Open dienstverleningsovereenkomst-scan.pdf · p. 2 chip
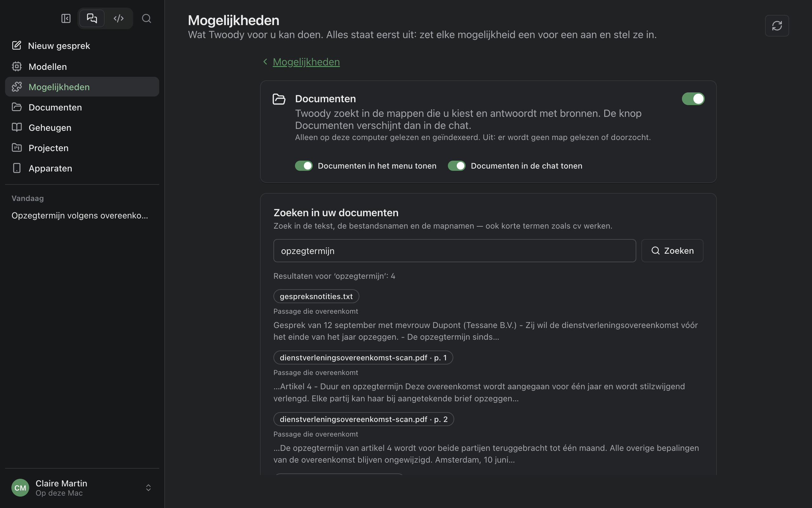The image size is (812, 508). point(363,419)
